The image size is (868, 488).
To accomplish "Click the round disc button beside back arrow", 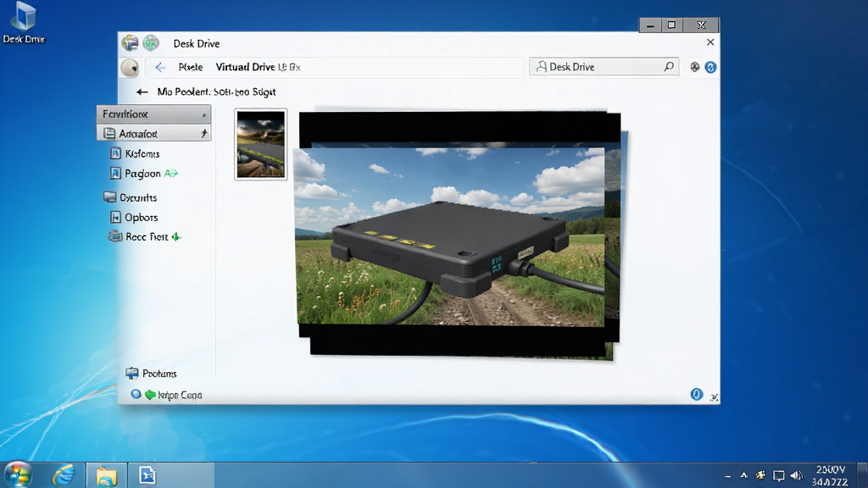I will click(x=130, y=68).
